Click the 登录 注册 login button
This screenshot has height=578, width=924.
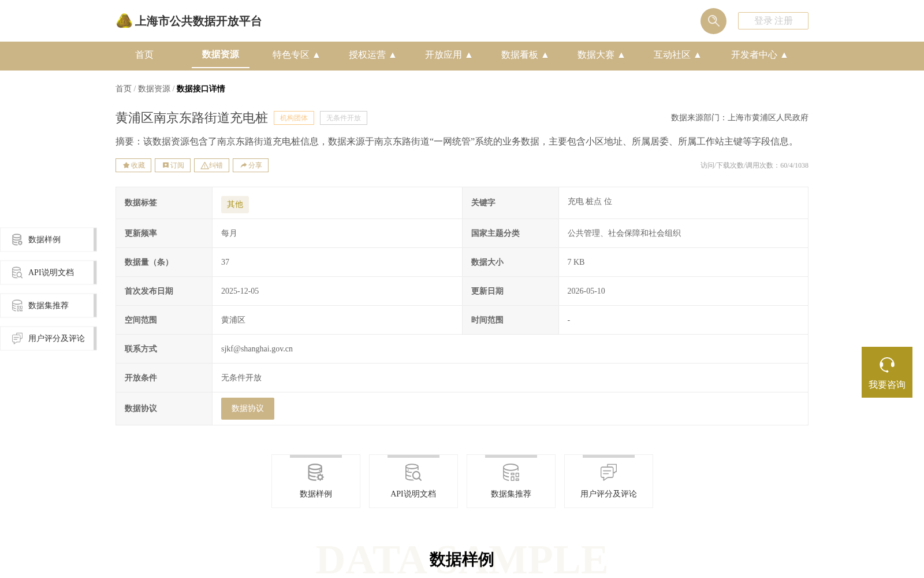[x=773, y=21]
